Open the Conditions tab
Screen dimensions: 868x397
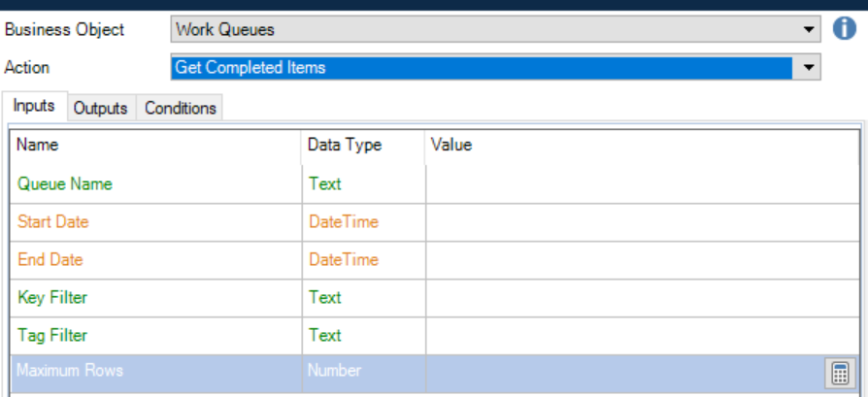point(180,108)
